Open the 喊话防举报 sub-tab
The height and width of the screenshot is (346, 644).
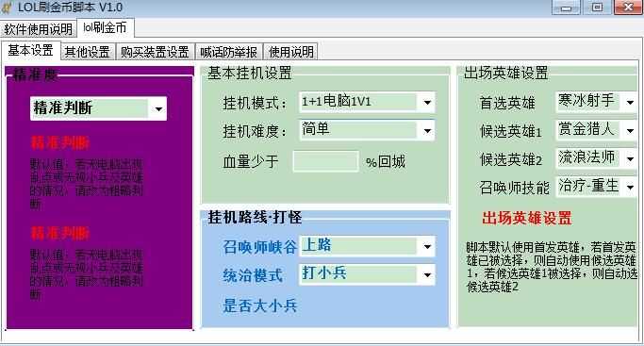click(x=229, y=52)
